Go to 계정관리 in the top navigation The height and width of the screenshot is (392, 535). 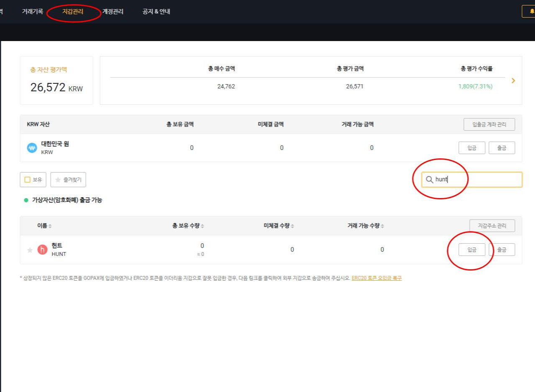(x=113, y=12)
